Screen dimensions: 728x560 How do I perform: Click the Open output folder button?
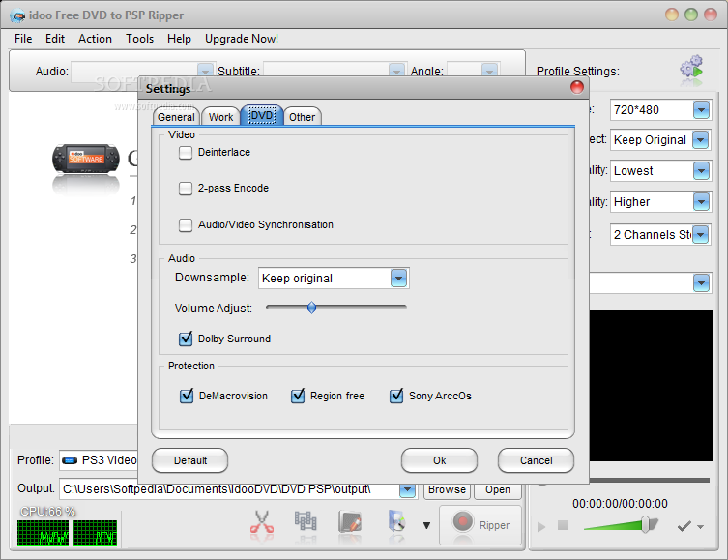click(x=498, y=490)
